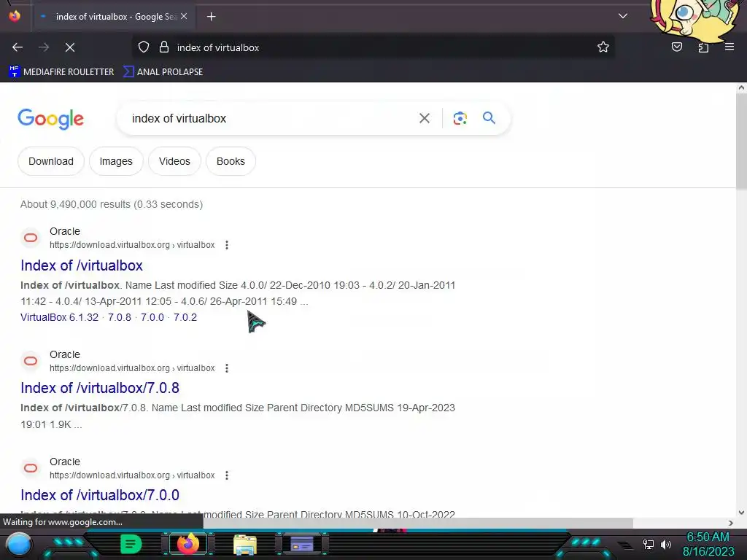Viewport: 747px width, 560px height.
Task: Switch to Books results
Action: click(x=231, y=161)
